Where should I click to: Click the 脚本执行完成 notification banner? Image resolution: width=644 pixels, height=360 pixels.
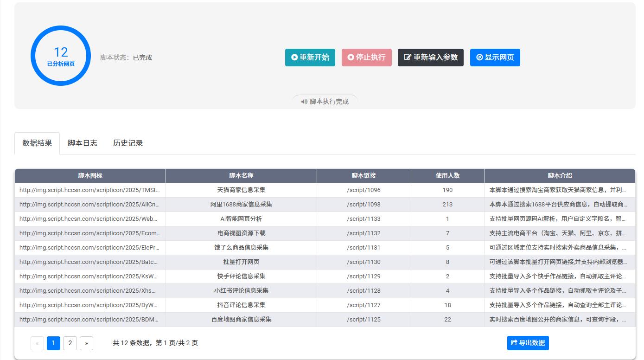point(325,102)
